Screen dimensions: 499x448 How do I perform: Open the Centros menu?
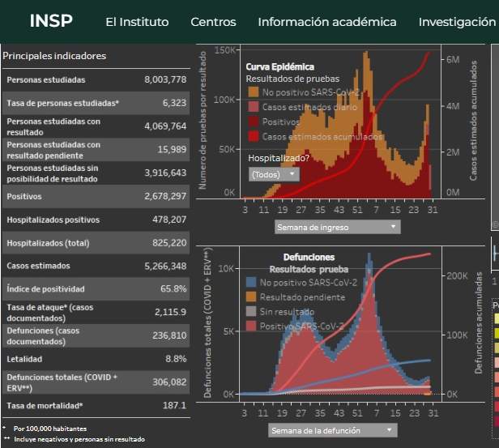point(213,22)
